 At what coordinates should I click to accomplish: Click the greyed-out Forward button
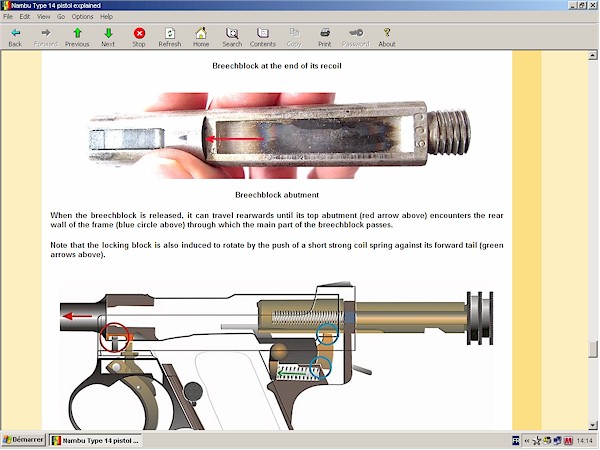46,37
